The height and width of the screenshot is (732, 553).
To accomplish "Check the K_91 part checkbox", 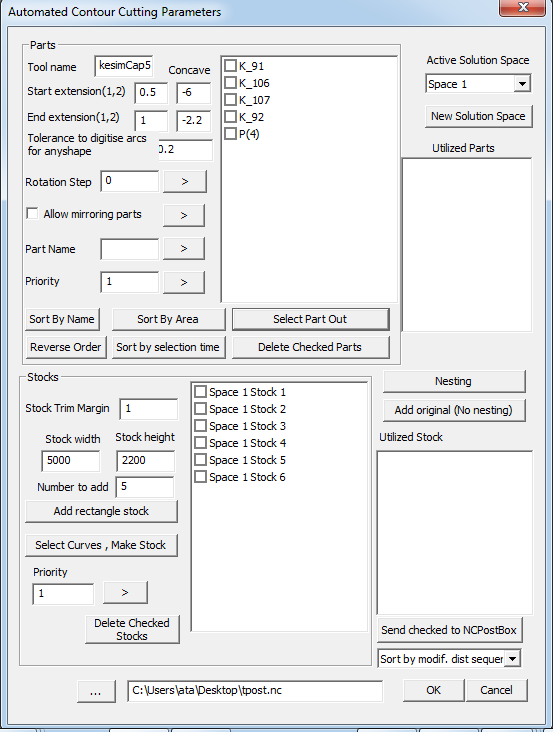I will (230, 65).
